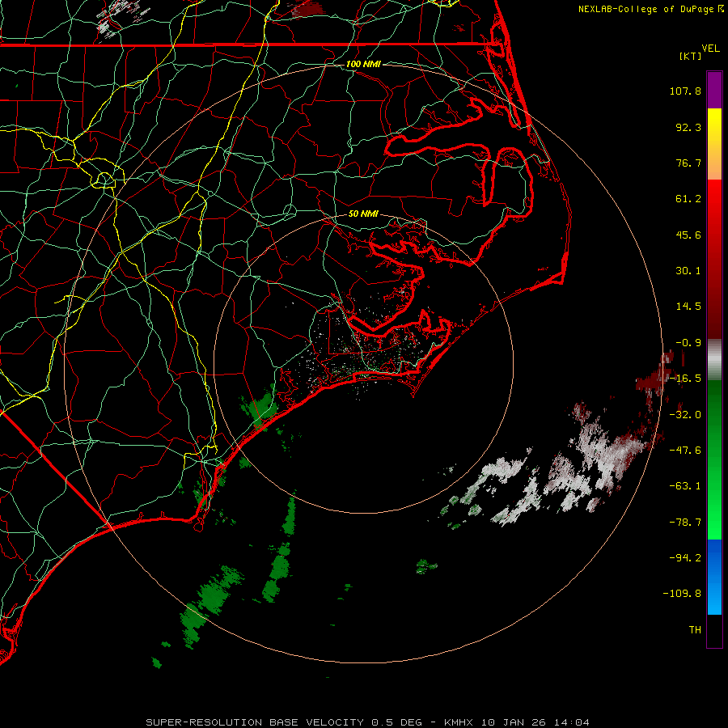The image size is (728, 728).
Task: Click the -94.2 legend value
Action: pyautogui.click(x=685, y=558)
